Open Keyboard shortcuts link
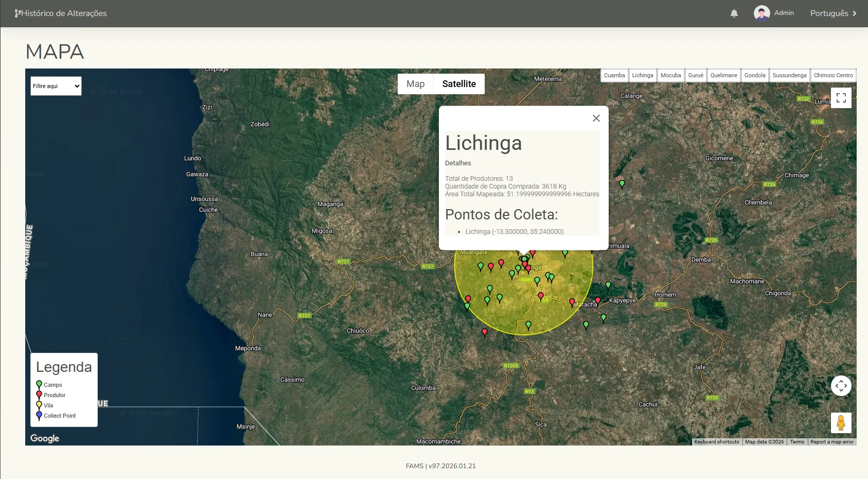 pyautogui.click(x=716, y=442)
